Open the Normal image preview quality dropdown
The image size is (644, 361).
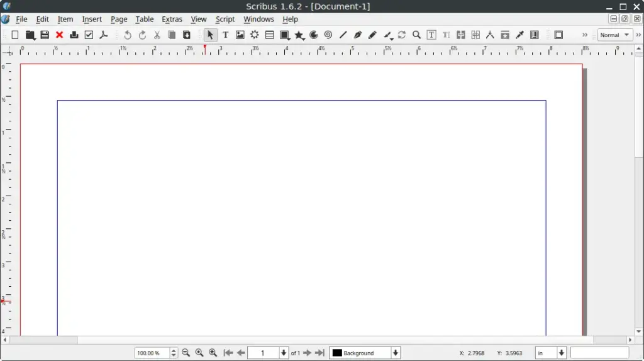[x=614, y=35]
